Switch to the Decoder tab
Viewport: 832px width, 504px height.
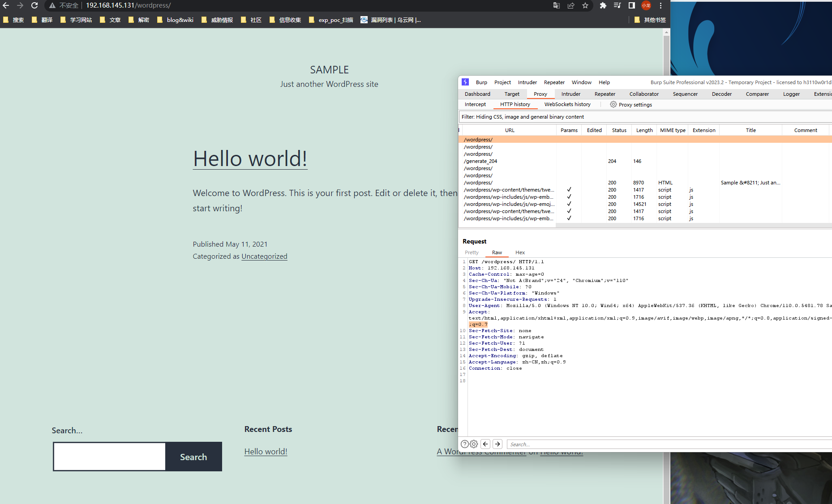point(721,94)
